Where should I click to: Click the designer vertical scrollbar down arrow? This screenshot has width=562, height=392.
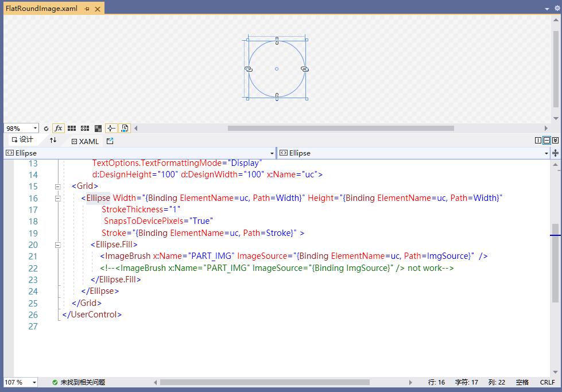pos(556,118)
